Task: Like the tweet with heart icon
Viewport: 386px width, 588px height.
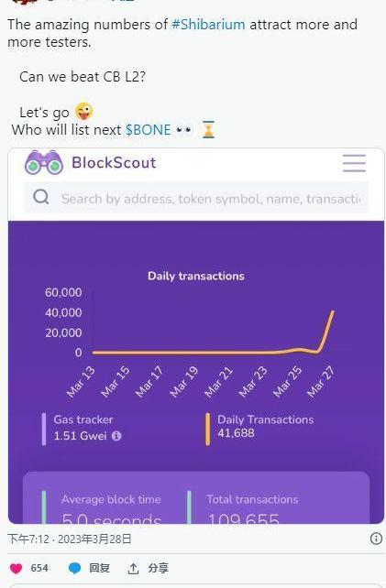Action: point(16,569)
